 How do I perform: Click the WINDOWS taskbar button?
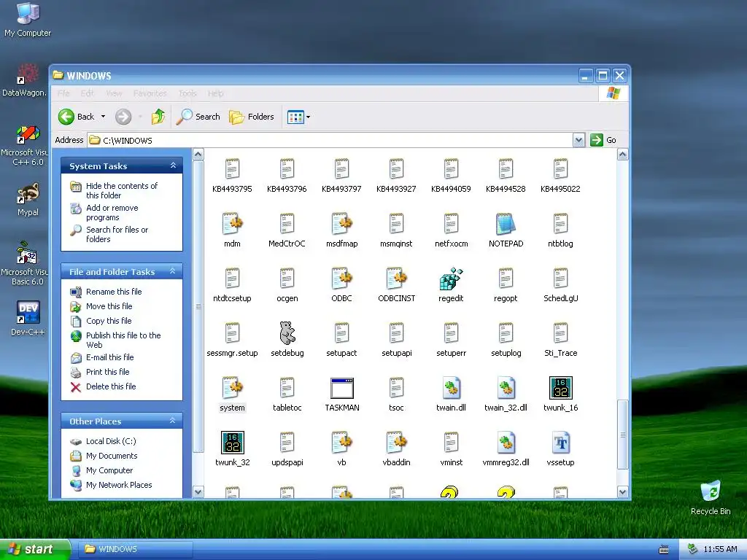tap(136, 549)
